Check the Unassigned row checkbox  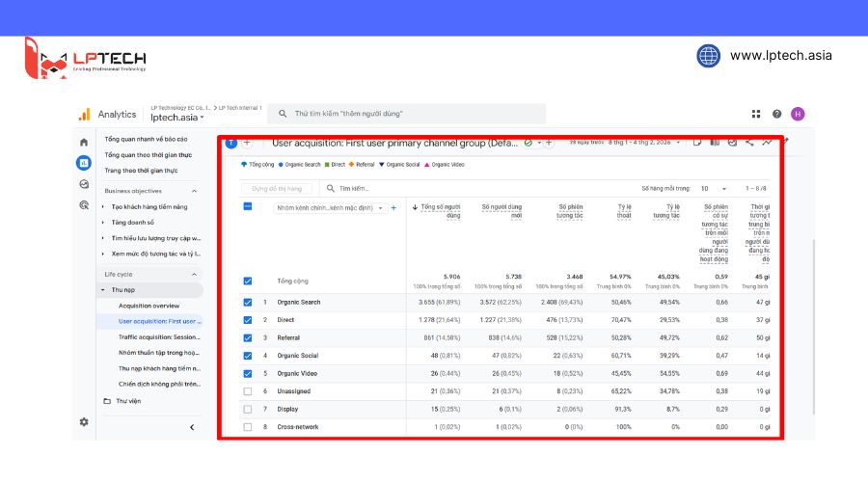pos(248,391)
